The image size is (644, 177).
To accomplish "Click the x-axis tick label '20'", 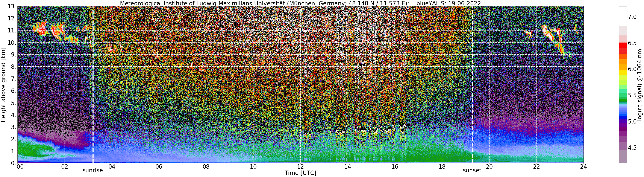I will coord(489,167).
